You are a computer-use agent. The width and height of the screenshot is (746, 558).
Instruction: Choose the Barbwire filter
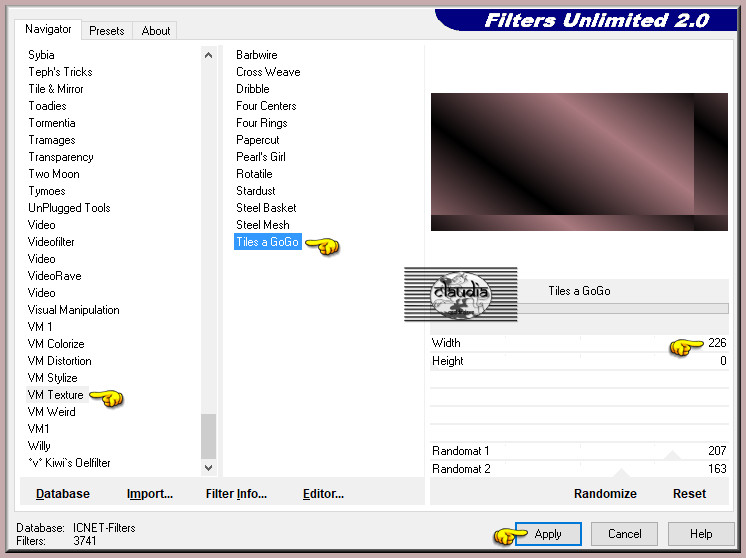click(257, 55)
